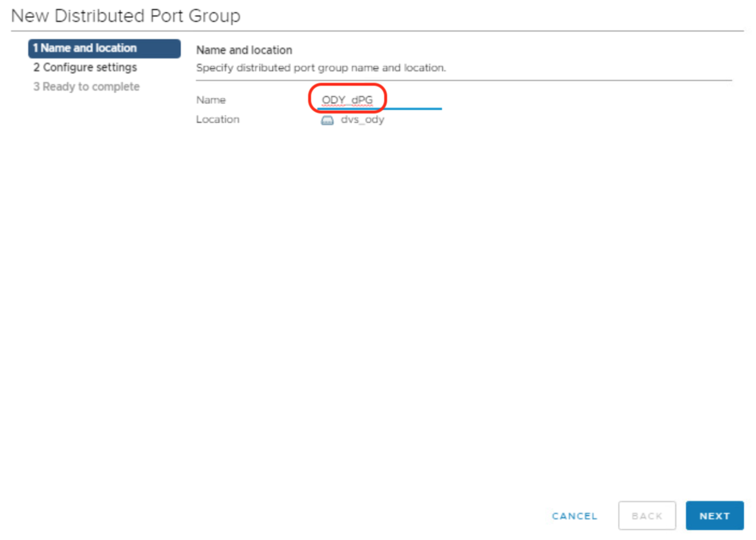This screenshot has width=756, height=540.
Task: Click the New Distributed Port Group title
Action: click(126, 16)
